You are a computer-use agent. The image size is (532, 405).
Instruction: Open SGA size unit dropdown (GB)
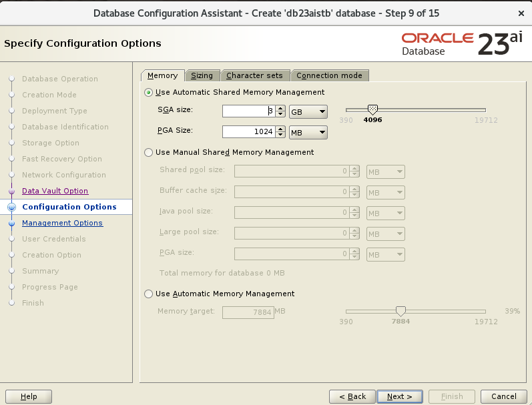coord(308,111)
